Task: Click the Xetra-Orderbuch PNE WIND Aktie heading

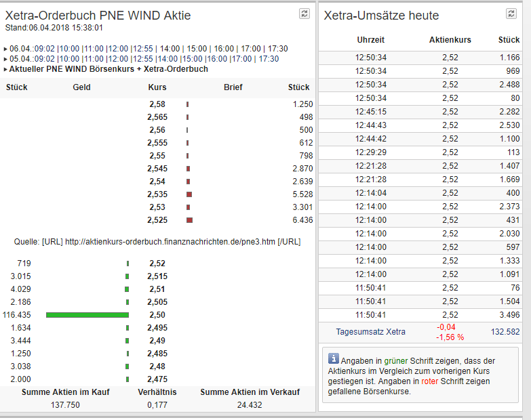Action: pos(98,16)
